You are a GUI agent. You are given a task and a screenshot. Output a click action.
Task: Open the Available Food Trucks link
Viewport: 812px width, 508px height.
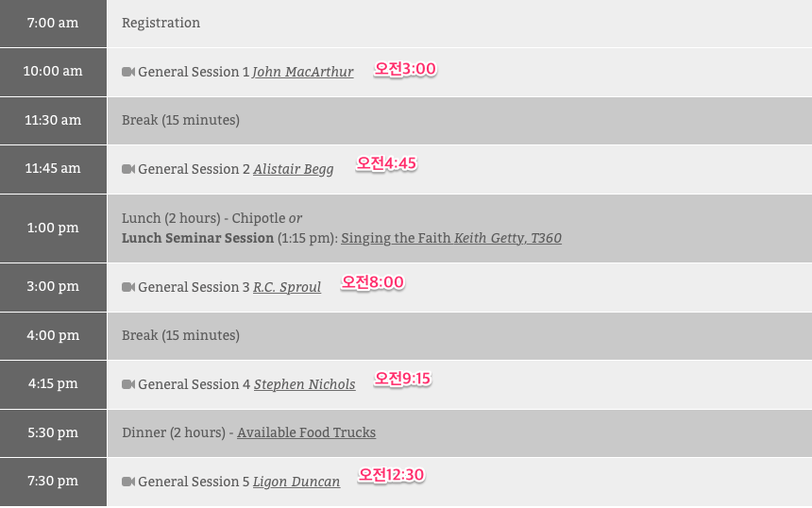point(306,432)
